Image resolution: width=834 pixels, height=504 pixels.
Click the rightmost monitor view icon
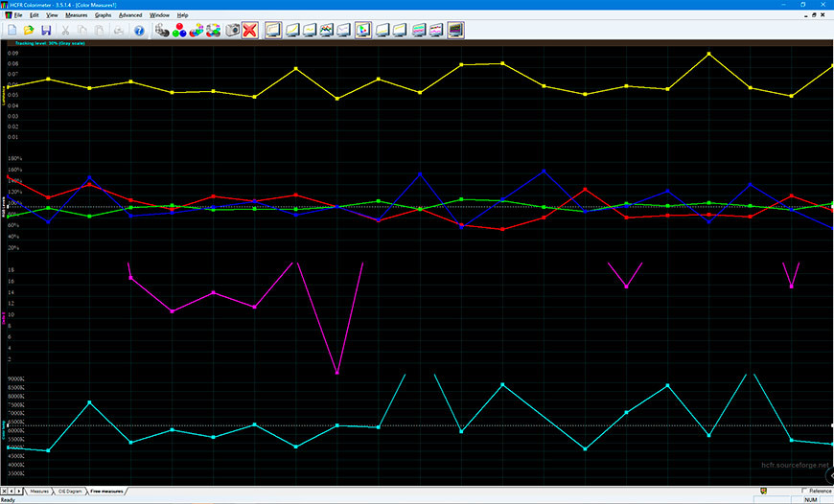click(455, 31)
